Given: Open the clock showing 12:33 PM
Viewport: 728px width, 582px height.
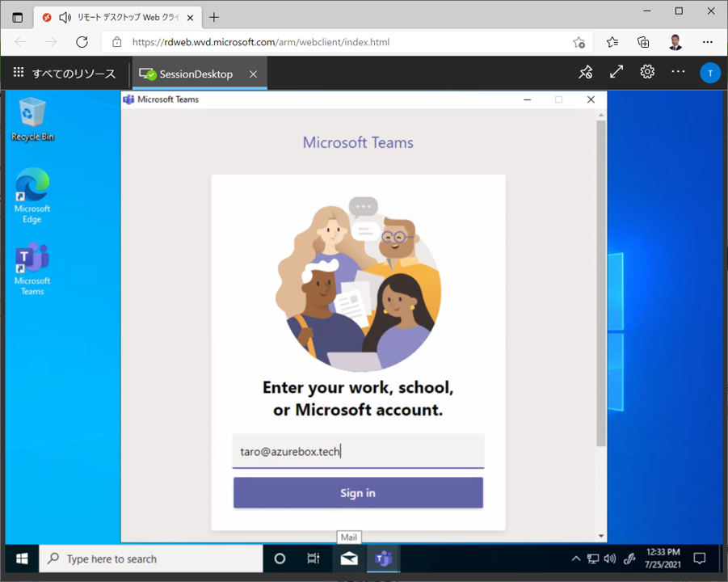Looking at the screenshot, I should pyautogui.click(x=663, y=559).
